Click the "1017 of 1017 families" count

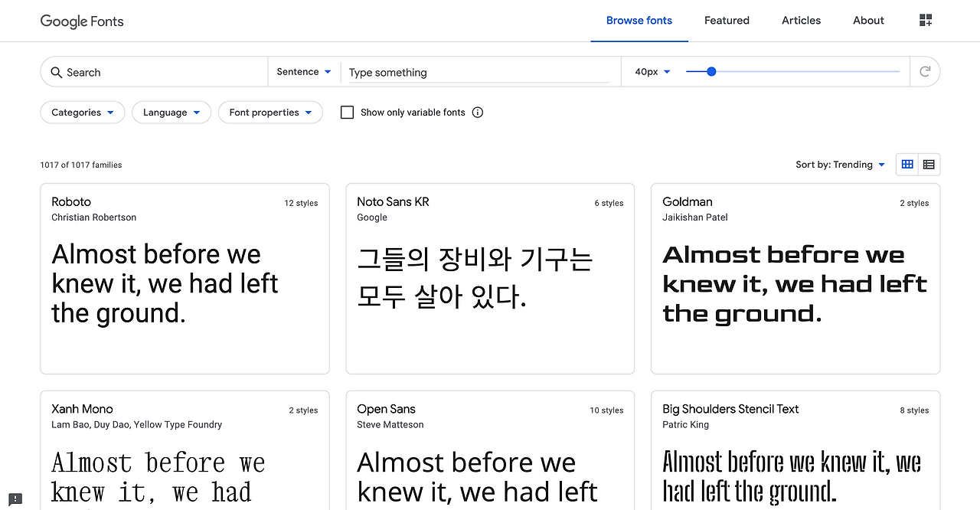coord(81,165)
